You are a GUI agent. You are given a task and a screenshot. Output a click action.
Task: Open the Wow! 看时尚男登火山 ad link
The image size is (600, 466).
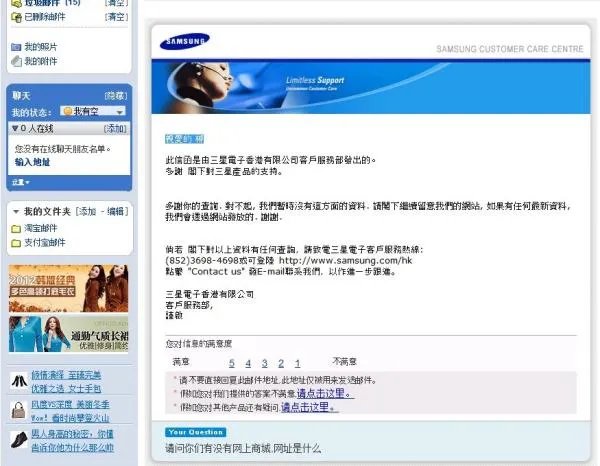coord(70,418)
